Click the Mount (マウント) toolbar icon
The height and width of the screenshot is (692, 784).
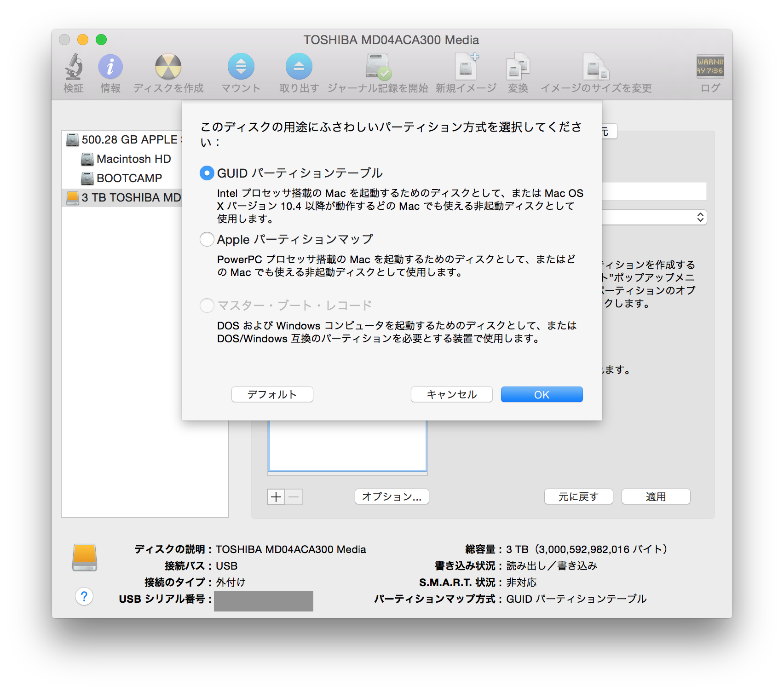(241, 67)
